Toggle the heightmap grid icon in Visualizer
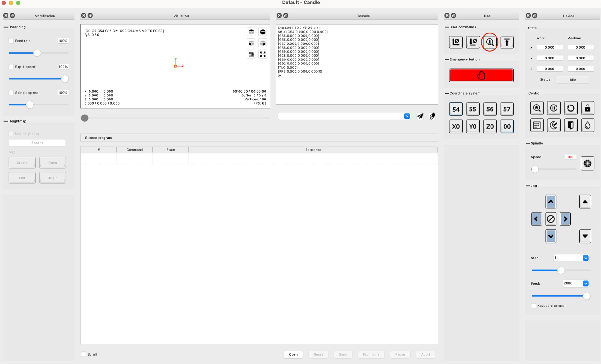 coord(251,54)
